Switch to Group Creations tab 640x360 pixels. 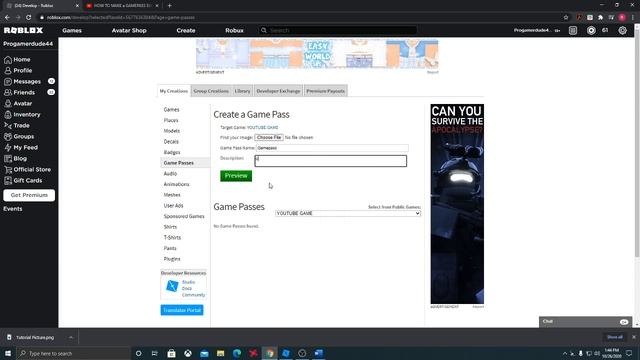point(211,91)
